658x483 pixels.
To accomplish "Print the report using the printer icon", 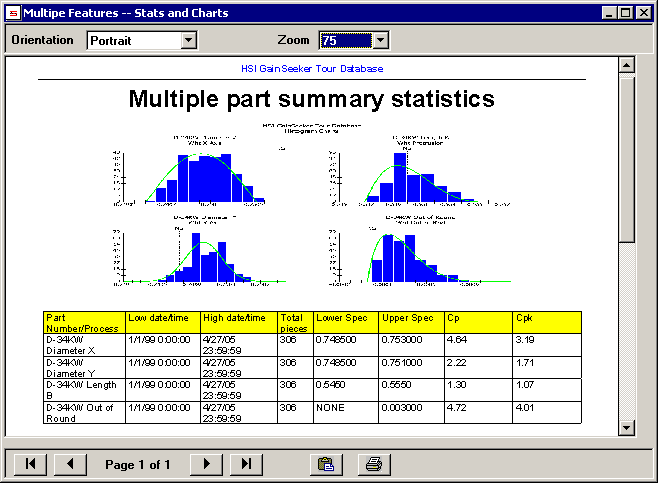I will 373,464.
